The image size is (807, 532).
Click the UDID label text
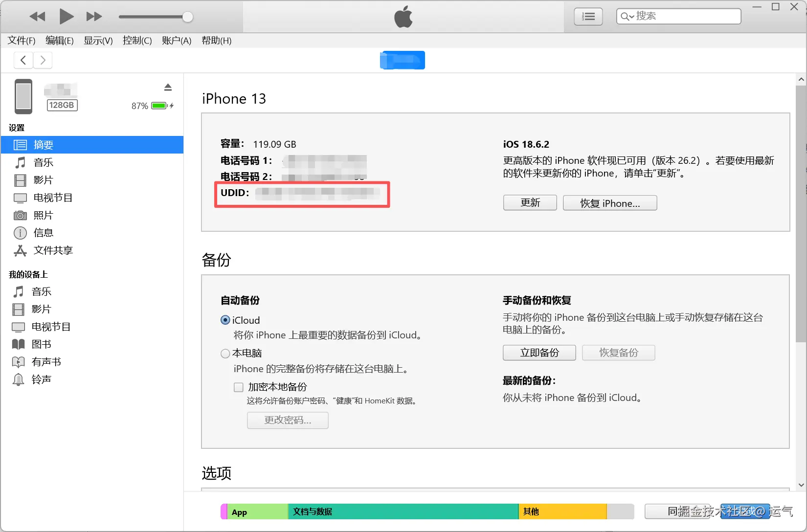[235, 193]
